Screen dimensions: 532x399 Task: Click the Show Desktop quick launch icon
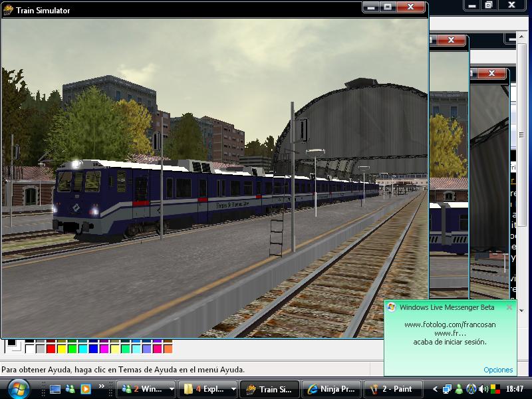click(x=55, y=389)
